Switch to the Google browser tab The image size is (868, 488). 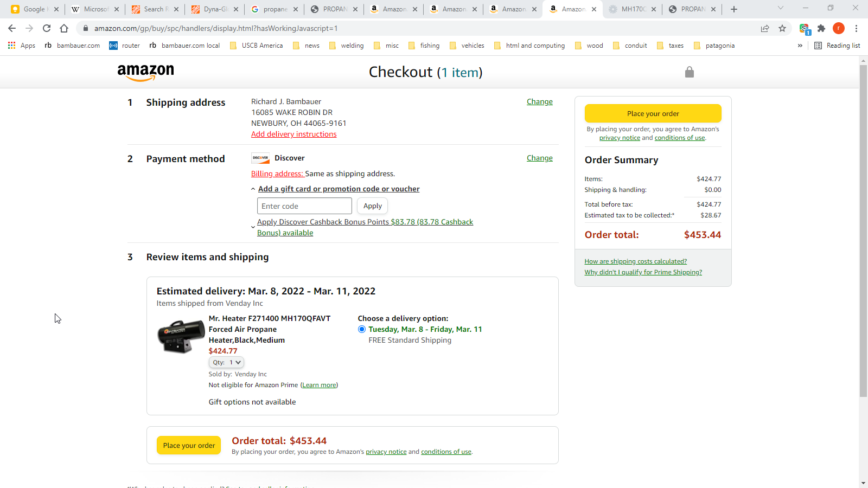34,9
